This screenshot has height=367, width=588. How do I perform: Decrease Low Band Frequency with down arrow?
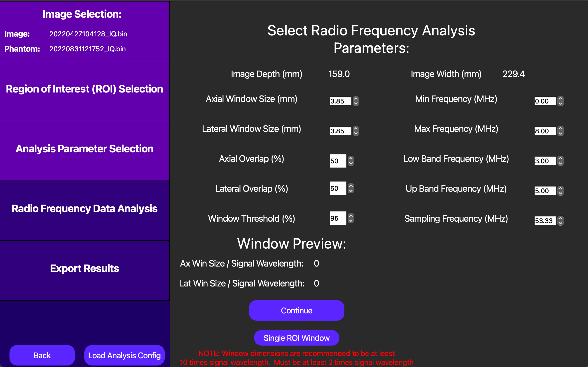(561, 163)
